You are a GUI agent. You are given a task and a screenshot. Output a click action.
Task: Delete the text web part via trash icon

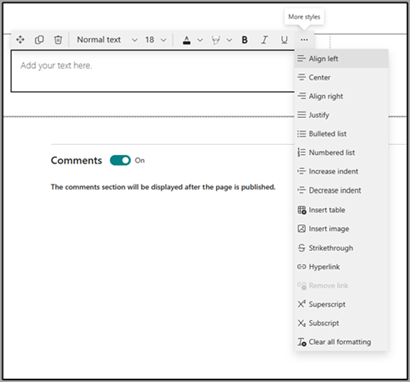[x=58, y=40]
